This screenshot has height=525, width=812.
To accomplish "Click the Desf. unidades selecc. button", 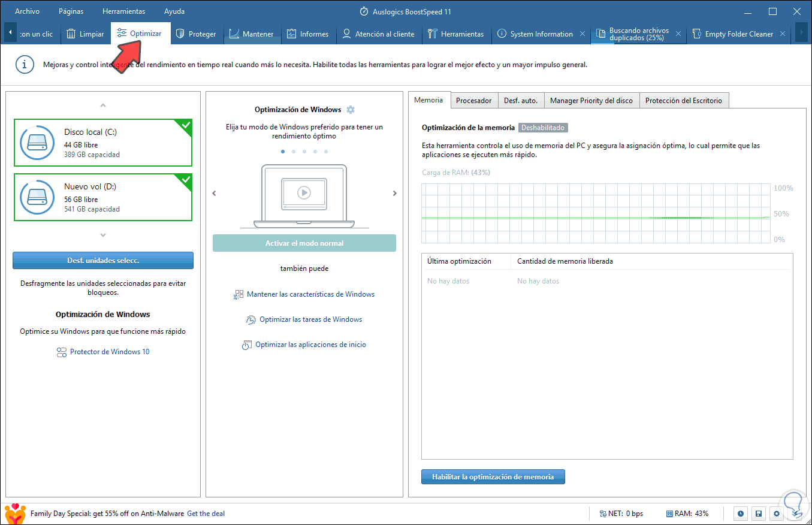I will tap(103, 260).
